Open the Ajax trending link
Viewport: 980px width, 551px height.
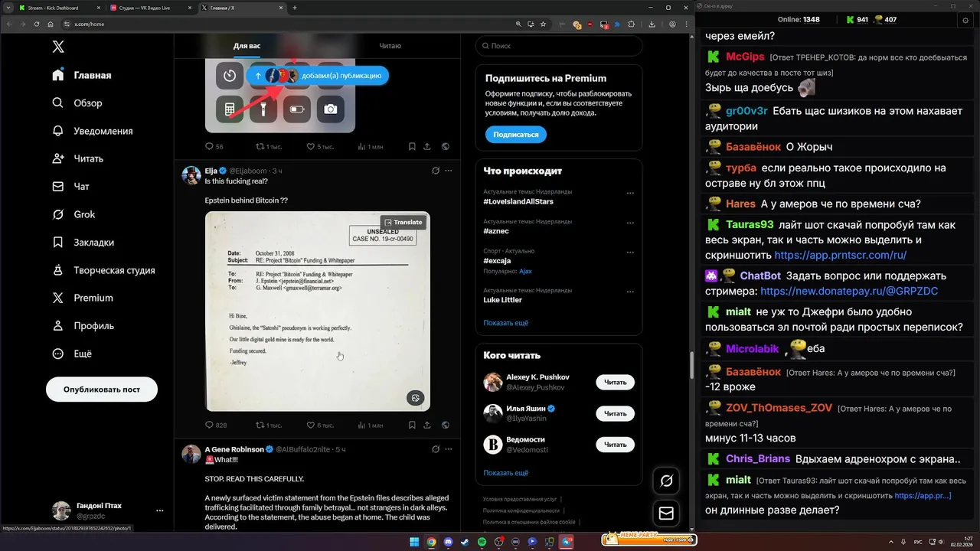click(525, 271)
